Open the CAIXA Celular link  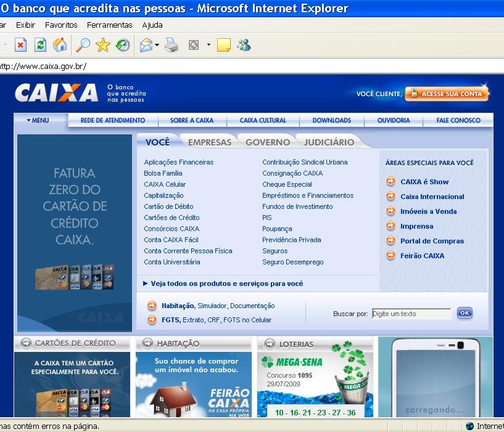pyautogui.click(x=165, y=184)
